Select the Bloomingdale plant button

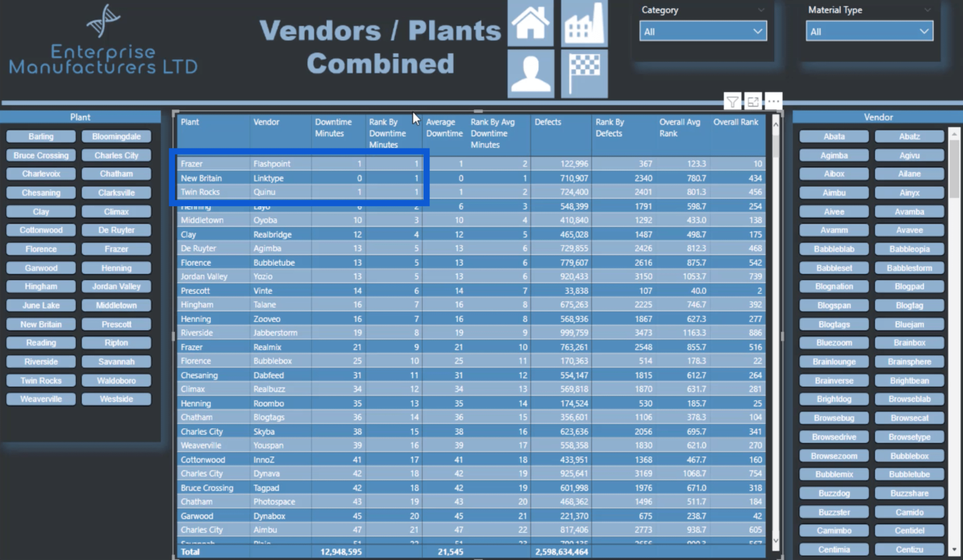click(x=116, y=136)
